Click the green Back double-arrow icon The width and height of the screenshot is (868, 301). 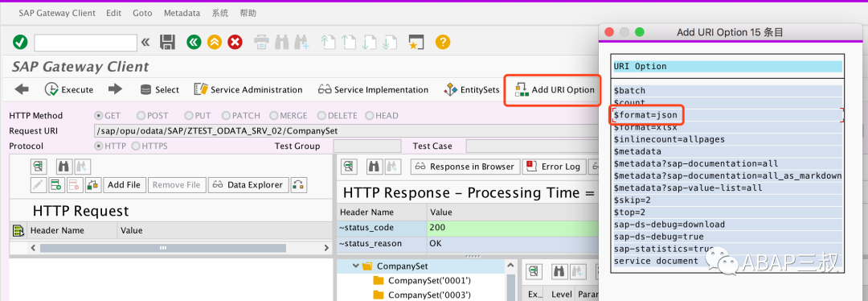point(194,42)
